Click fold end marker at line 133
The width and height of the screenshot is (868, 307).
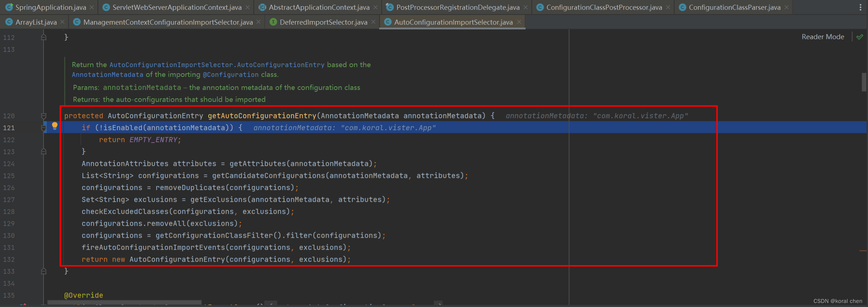[x=43, y=271]
